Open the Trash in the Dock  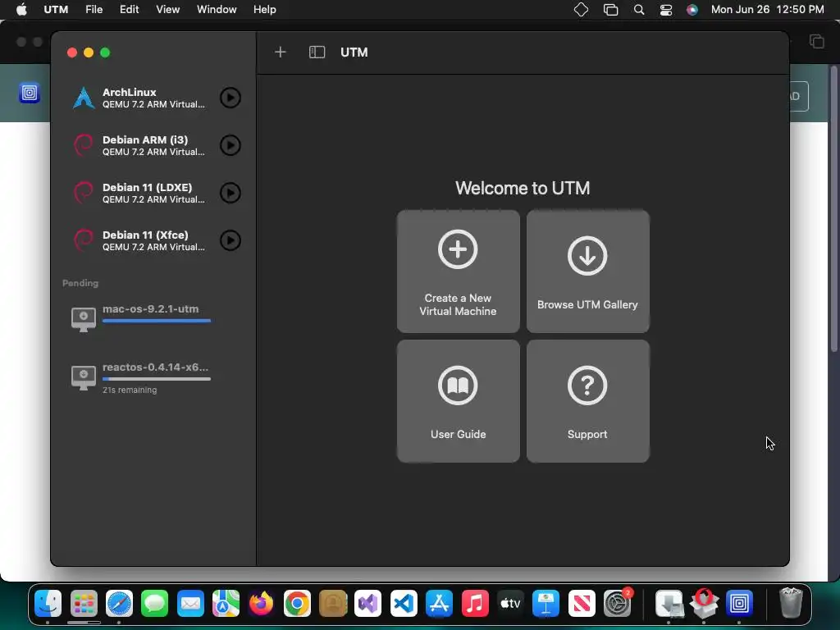[791, 603]
